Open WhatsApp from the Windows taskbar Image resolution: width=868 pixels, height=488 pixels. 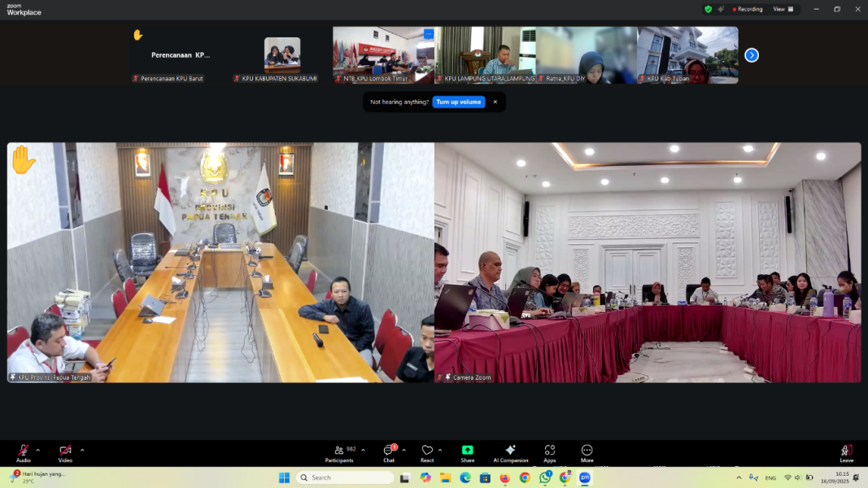[x=545, y=477]
